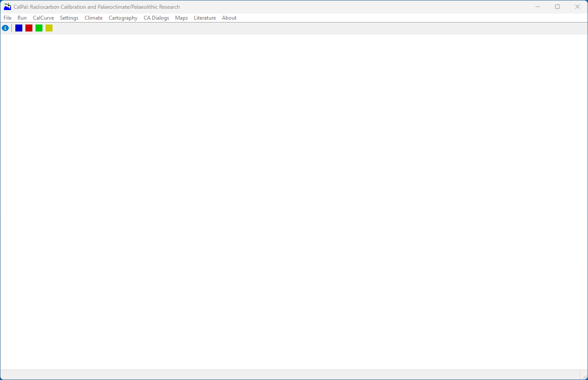The image size is (588, 380).
Task: Open the Literature menu
Action: click(205, 18)
